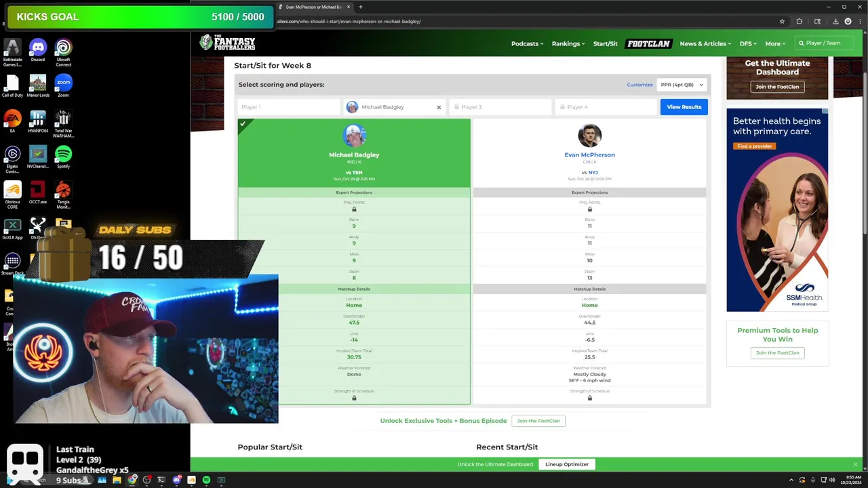Remove Michael Badgley with the X icon

click(x=439, y=107)
